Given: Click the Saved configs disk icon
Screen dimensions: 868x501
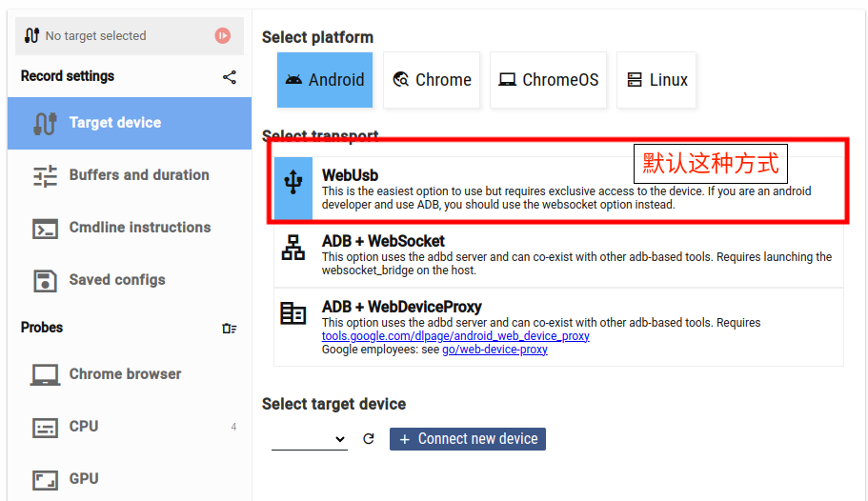Looking at the screenshot, I should pos(46,281).
